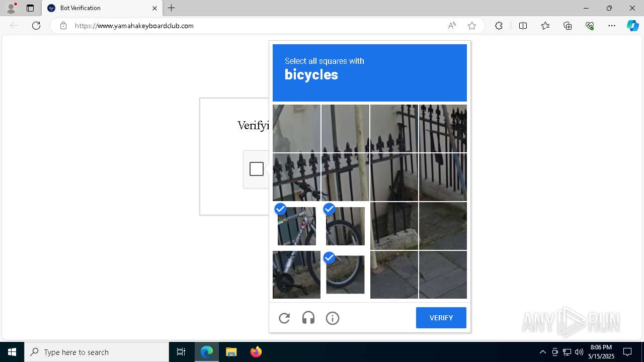
Task: Open the Windows Start menu
Action: [x=12, y=352]
